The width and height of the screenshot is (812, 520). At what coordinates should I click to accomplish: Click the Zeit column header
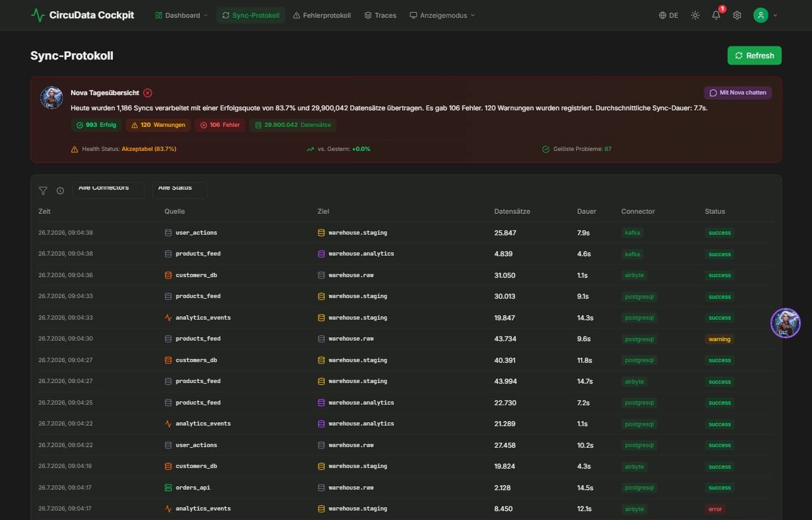click(44, 211)
